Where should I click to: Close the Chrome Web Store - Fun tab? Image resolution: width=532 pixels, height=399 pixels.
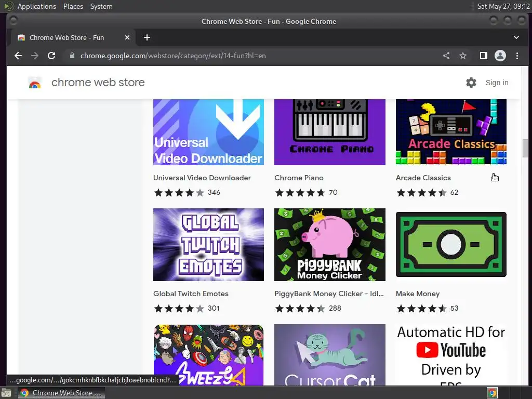[127, 37]
